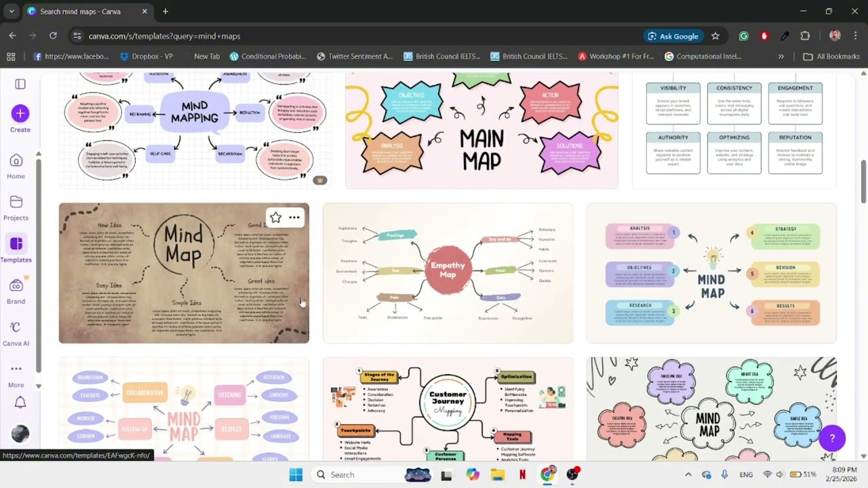Viewport: 868px width, 488px height.
Task: Open Chrome three-dot menu
Action: tap(854, 36)
